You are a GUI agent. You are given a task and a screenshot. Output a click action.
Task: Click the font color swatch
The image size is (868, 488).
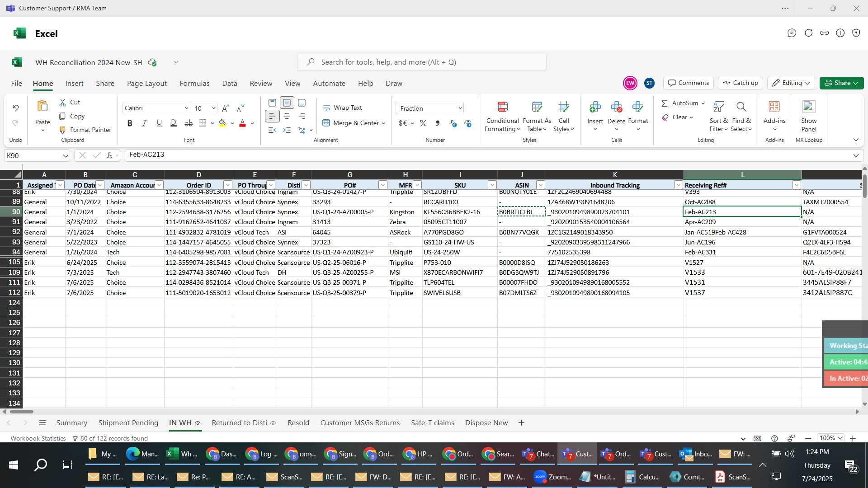[x=242, y=123]
